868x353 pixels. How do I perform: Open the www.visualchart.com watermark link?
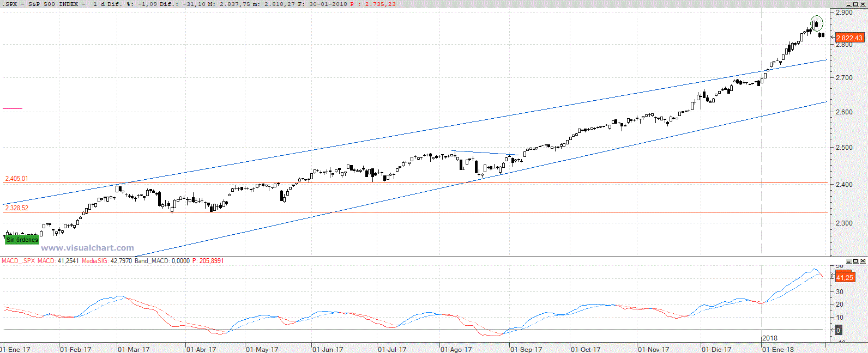87,248
